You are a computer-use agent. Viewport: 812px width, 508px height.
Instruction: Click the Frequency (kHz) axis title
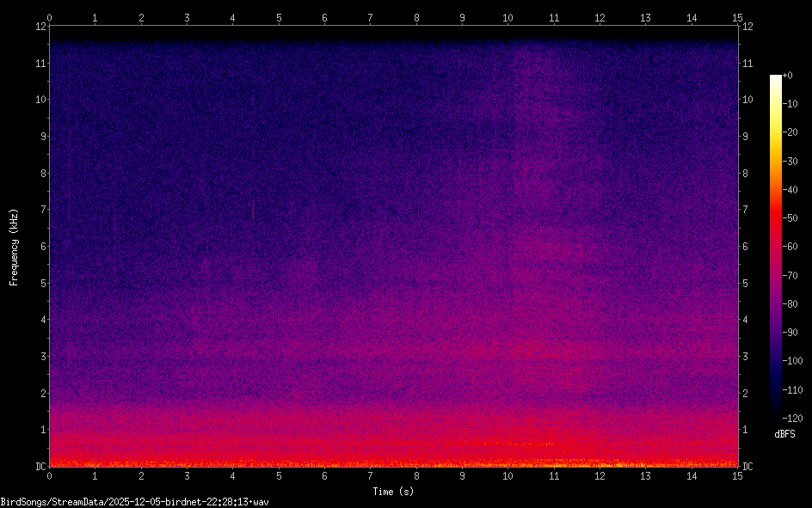[x=14, y=247]
